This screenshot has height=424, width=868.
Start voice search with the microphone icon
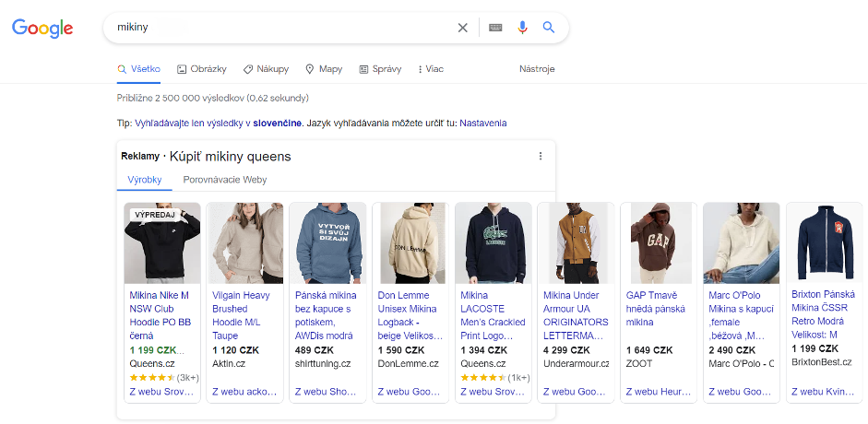[x=522, y=27]
